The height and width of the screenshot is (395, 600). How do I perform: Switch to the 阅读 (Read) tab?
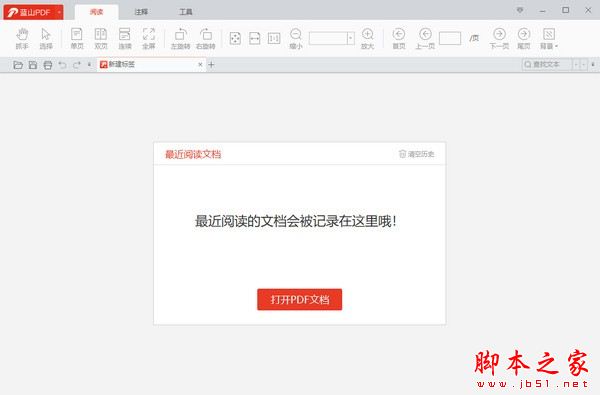(x=96, y=12)
